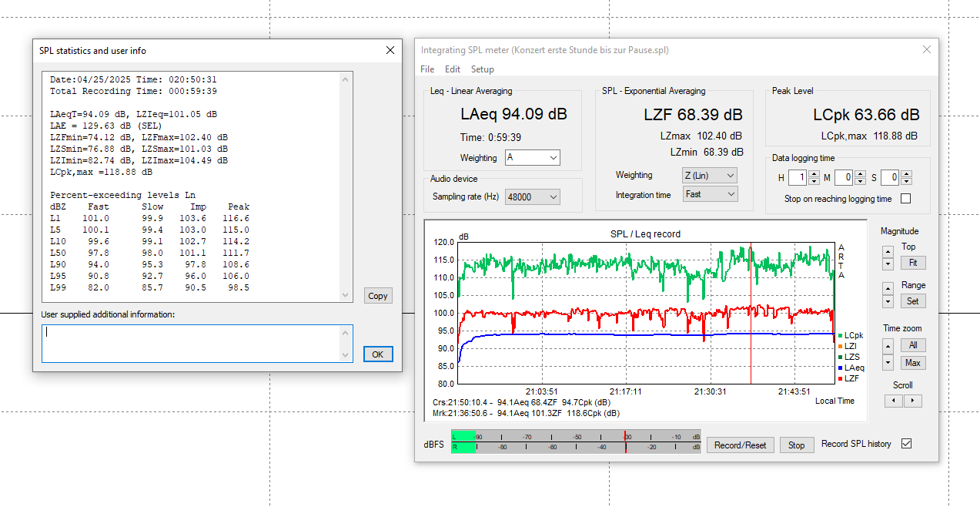Image resolution: width=980 pixels, height=507 pixels.
Task: Click the Max time zoom button
Action: [x=913, y=363]
